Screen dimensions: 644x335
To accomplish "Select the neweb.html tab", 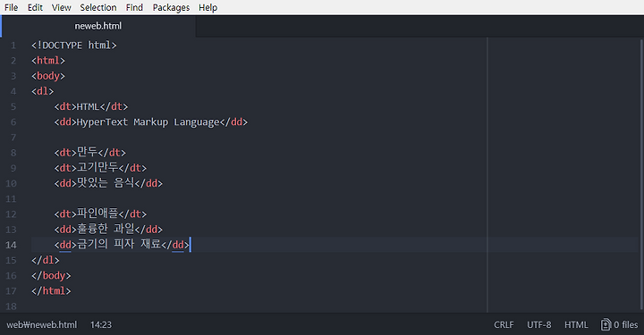I will pos(98,26).
